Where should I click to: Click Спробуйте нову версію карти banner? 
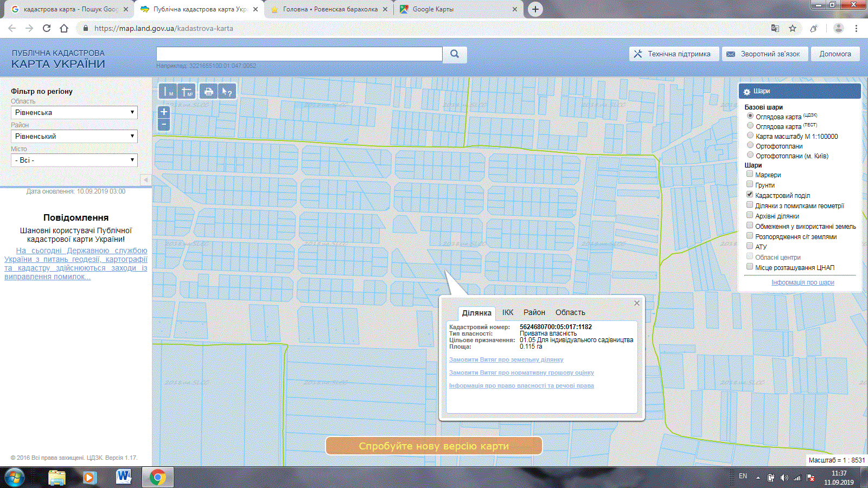(434, 446)
